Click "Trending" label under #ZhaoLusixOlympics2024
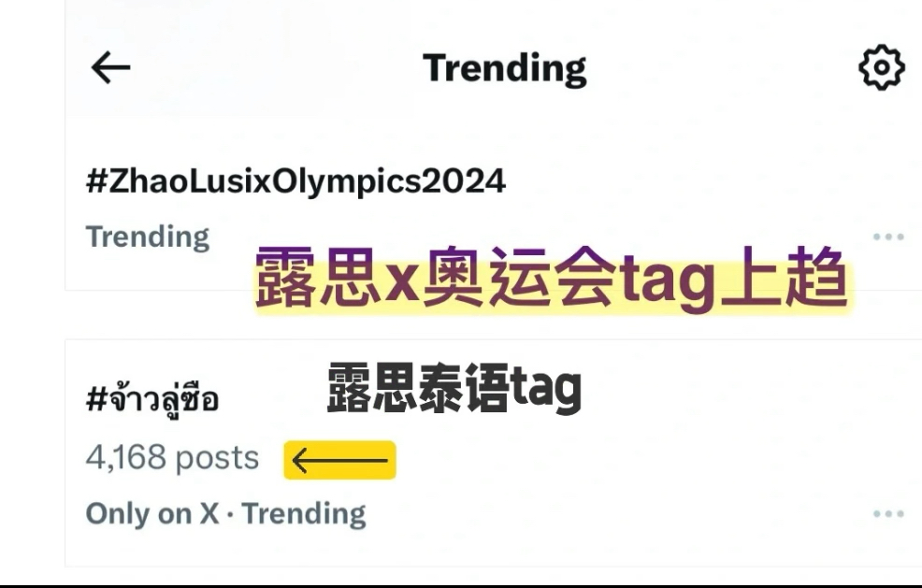922x588 pixels. 148,237
